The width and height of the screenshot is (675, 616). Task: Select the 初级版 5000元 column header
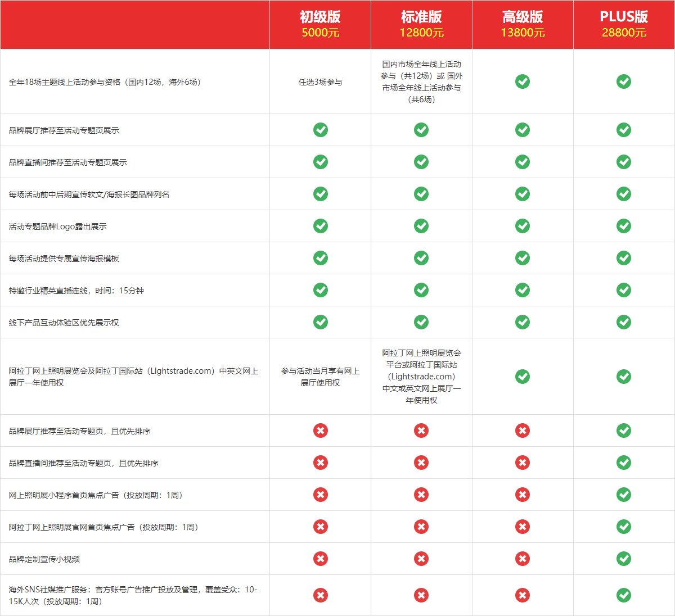tap(320, 25)
